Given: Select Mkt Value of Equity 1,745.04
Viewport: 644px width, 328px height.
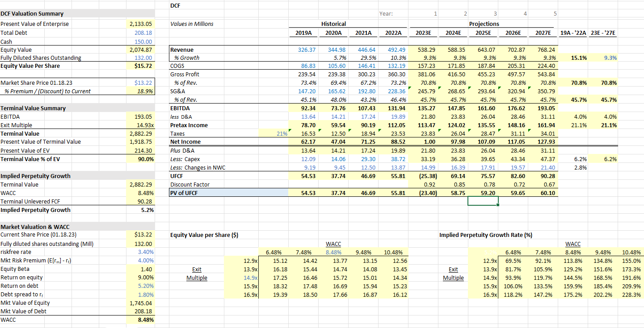Looking at the screenshot, I should [x=140, y=303].
